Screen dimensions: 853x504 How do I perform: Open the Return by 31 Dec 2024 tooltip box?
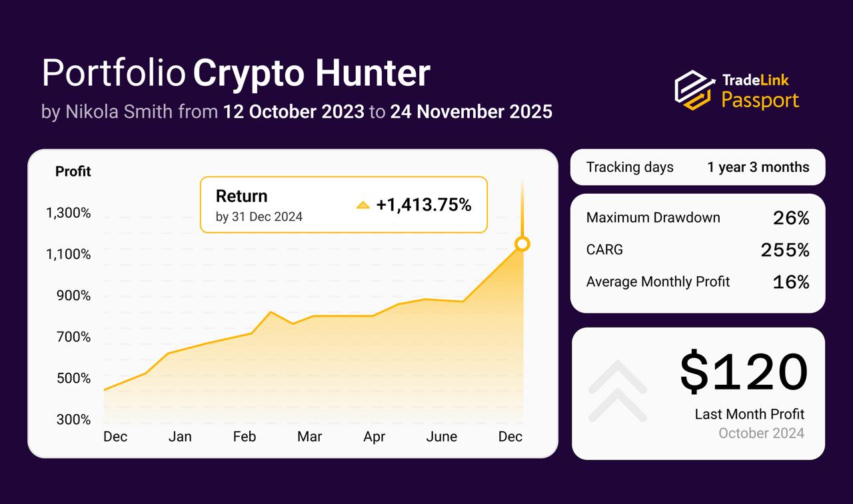344,205
